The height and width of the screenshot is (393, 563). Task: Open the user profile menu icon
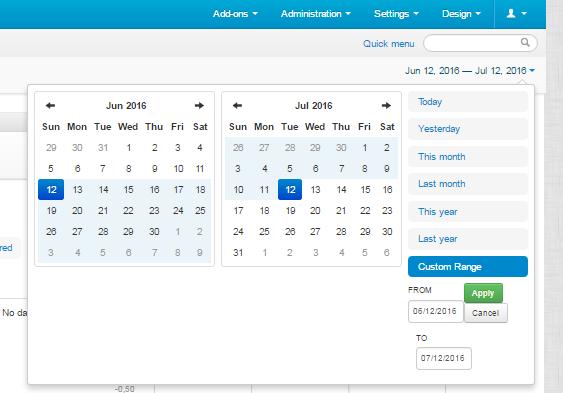516,14
